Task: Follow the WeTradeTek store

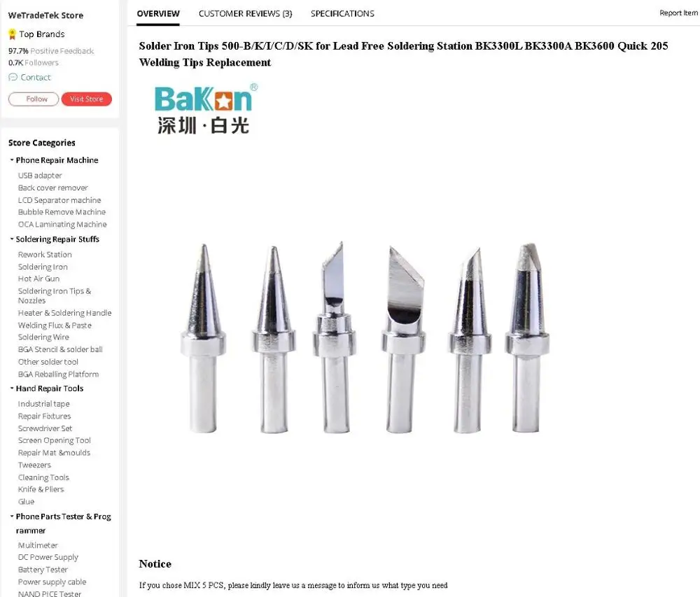Action: 34,99
